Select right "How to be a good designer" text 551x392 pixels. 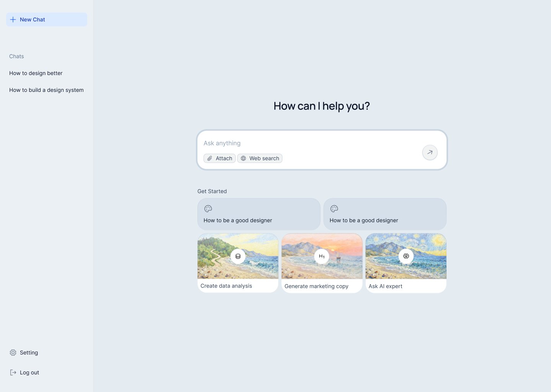(364, 220)
